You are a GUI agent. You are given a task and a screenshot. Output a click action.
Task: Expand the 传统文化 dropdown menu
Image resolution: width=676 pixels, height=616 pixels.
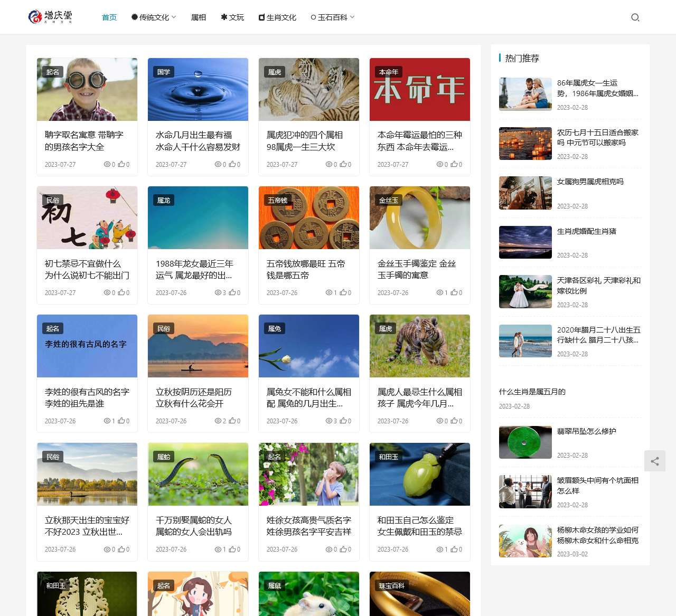[x=154, y=17]
